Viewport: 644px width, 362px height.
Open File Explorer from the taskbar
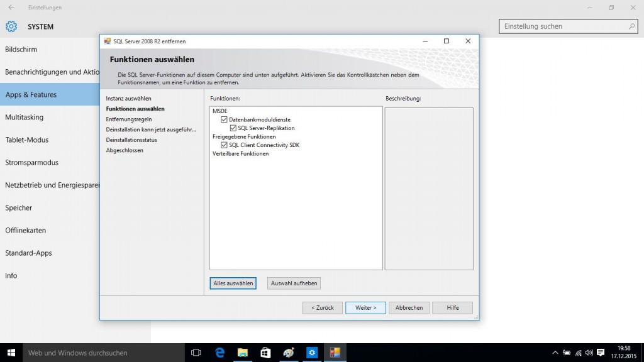[x=242, y=353]
